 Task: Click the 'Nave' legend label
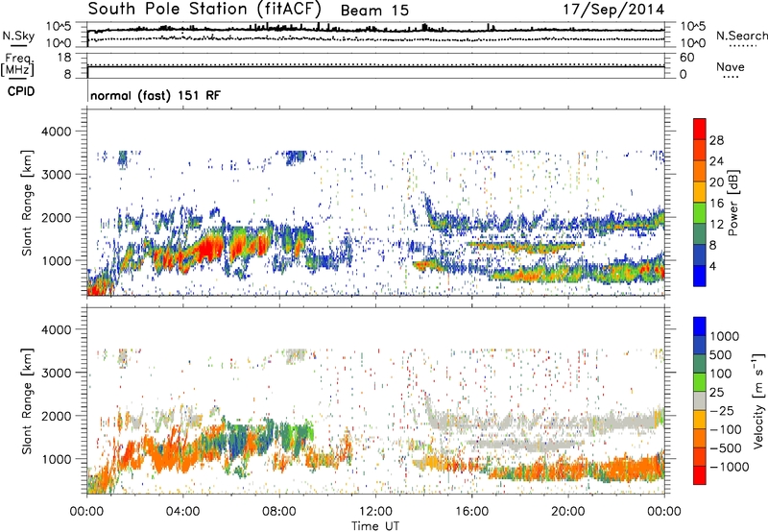731,66
